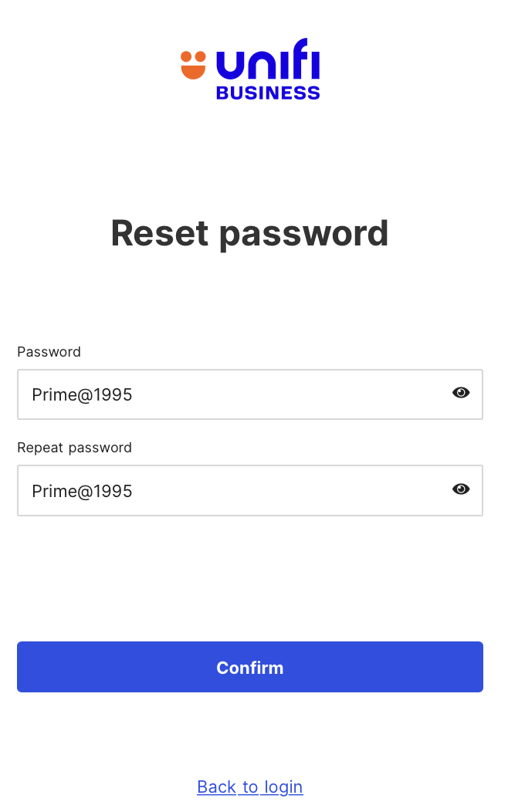Show password using the Password field eye icon
Image resolution: width=508 pixels, height=812 pixels.
pos(461,393)
